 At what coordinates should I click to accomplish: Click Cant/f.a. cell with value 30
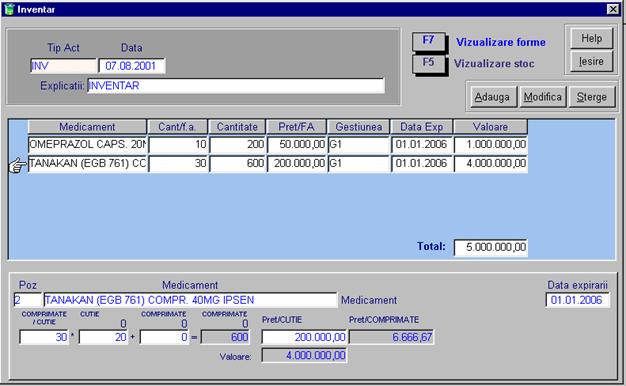178,163
